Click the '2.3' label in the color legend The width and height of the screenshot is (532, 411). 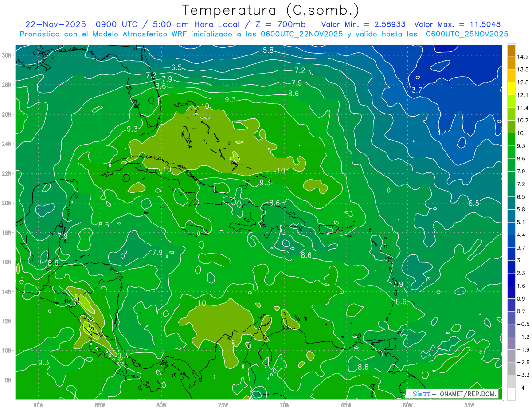[521, 273]
